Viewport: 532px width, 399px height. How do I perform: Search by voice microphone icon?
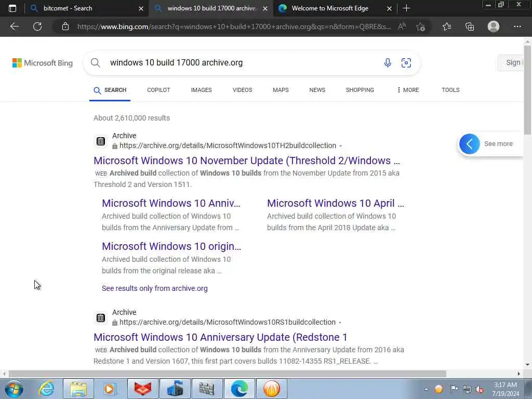(388, 63)
